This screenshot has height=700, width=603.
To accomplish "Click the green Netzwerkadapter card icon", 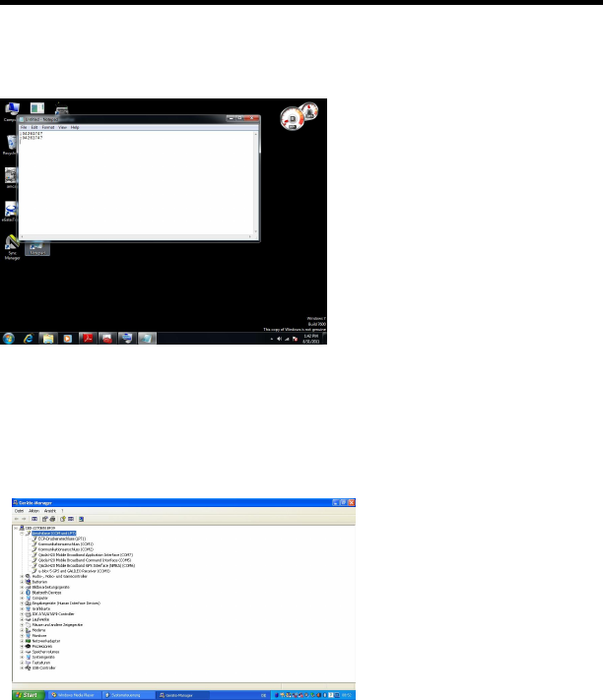I will (29, 641).
